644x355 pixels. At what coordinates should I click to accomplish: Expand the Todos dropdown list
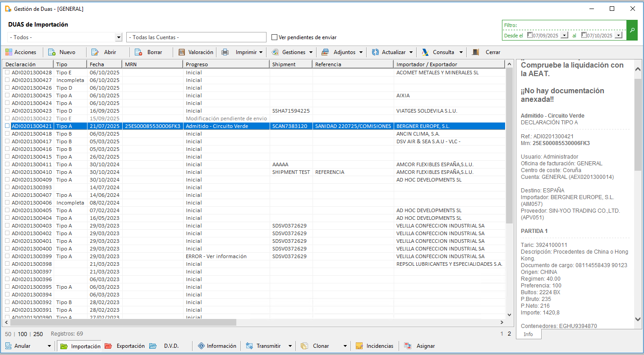click(119, 37)
